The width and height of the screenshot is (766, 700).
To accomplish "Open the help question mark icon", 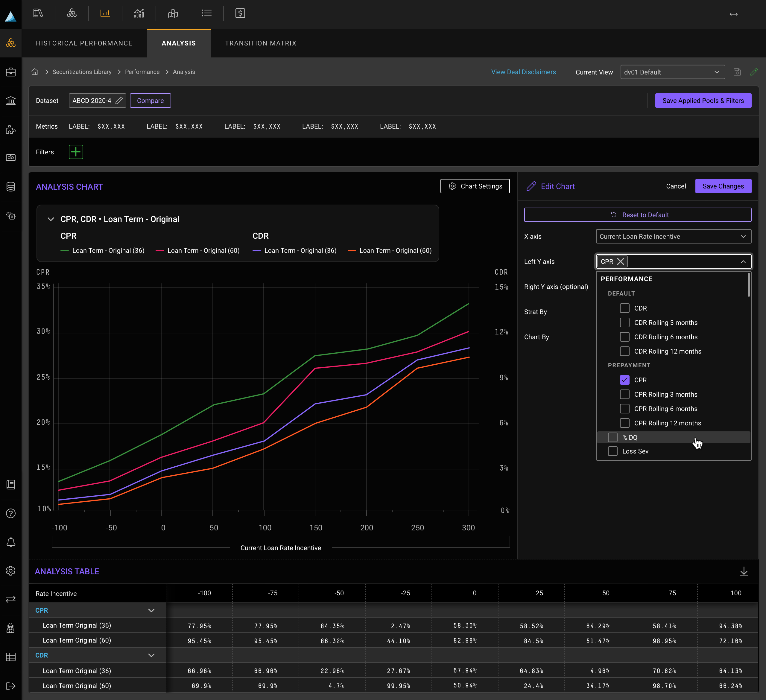I will pyautogui.click(x=11, y=514).
